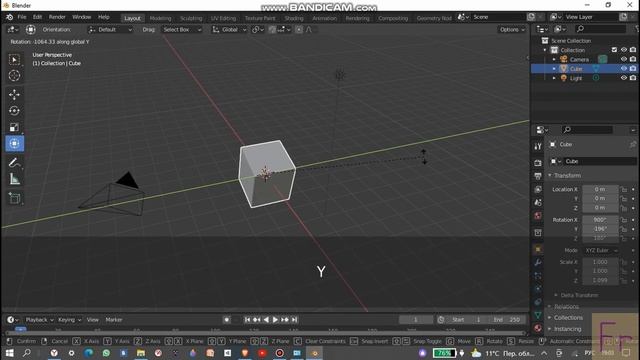Toggle Collection exclude checkbox in outliner
This screenshot has width=640, height=360.
(x=614, y=50)
